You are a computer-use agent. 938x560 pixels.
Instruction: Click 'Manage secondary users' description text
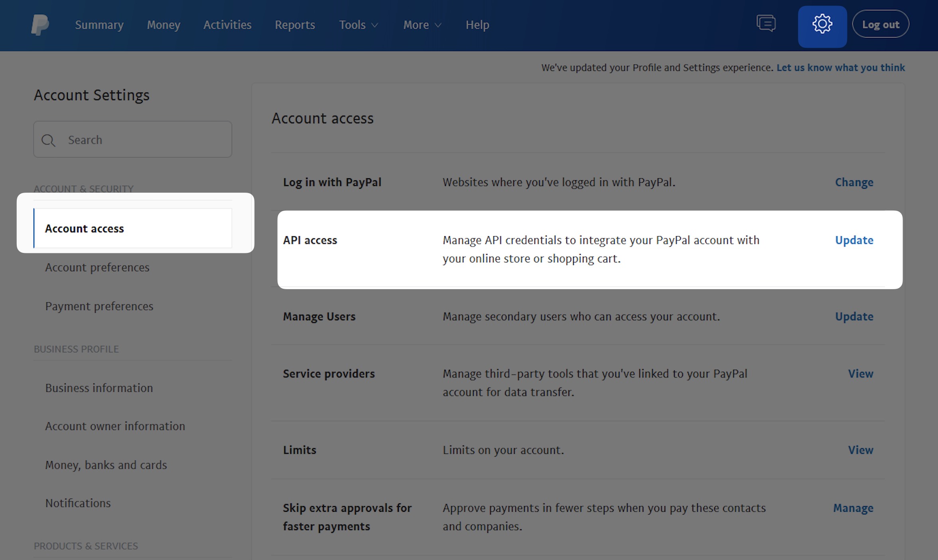tap(581, 316)
